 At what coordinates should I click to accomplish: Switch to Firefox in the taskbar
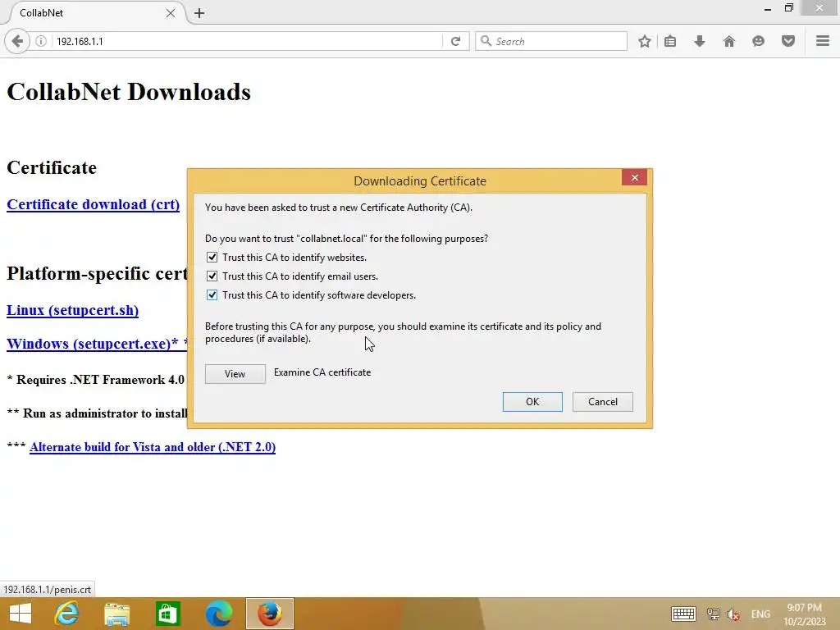[270, 614]
